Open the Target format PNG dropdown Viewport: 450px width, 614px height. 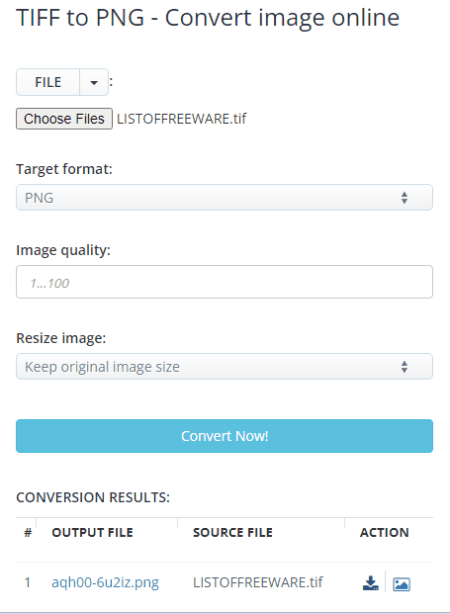(224, 198)
